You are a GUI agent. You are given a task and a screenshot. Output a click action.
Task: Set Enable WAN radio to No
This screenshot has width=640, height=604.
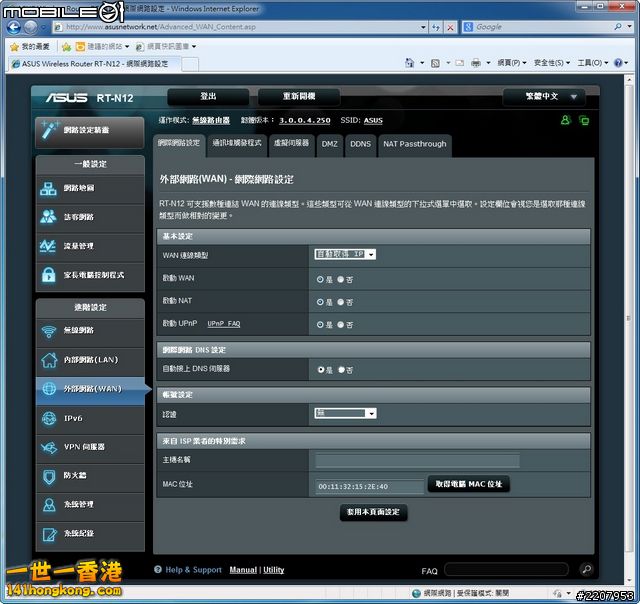[340, 280]
